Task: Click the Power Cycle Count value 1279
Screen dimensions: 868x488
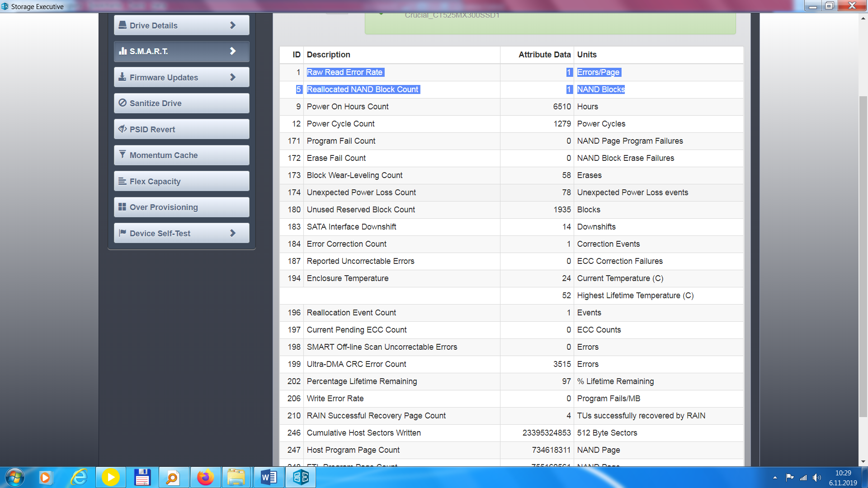Action: (x=562, y=124)
